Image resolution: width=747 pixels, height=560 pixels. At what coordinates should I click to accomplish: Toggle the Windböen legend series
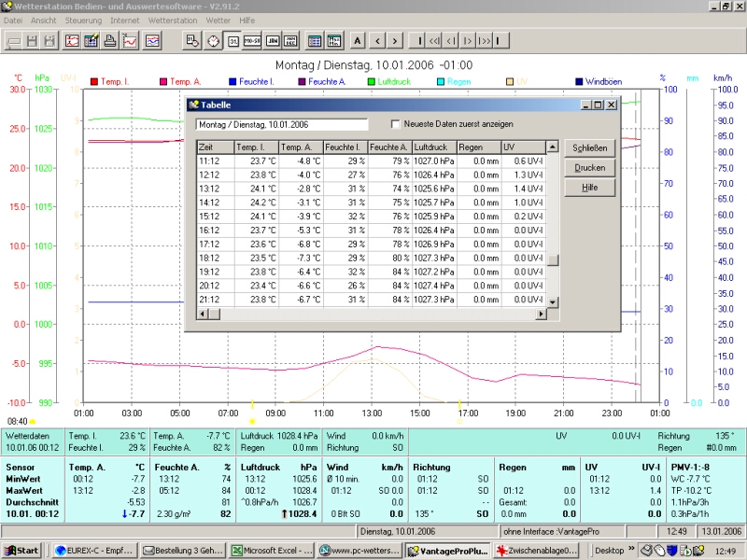(x=578, y=81)
